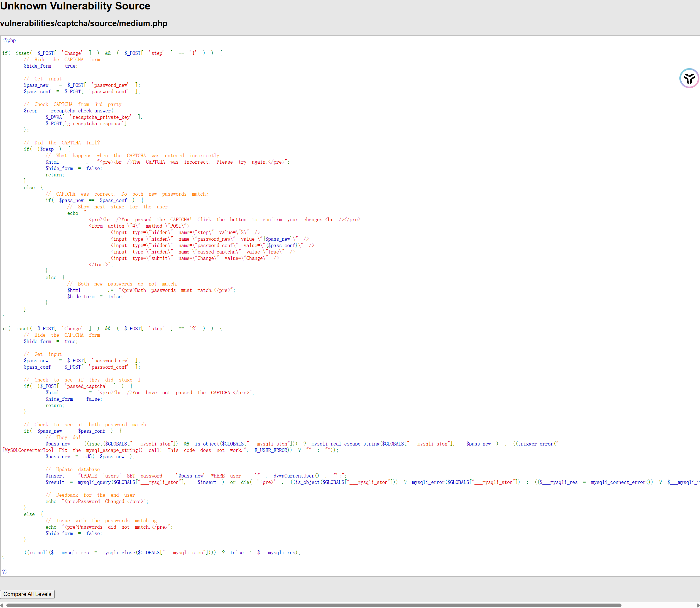
Task: Click the recaptcha_check_answer function call
Action: 81,111
